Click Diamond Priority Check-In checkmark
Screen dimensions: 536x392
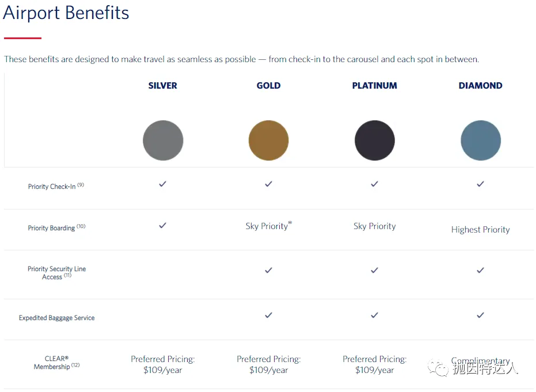[481, 184]
